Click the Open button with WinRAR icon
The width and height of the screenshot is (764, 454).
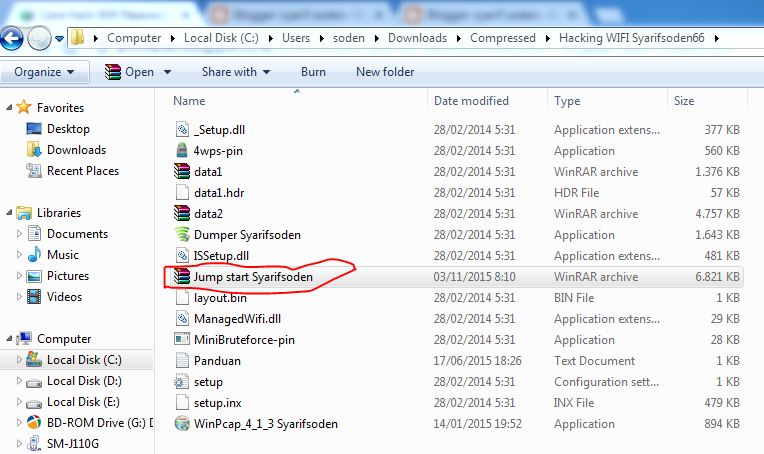[130, 72]
